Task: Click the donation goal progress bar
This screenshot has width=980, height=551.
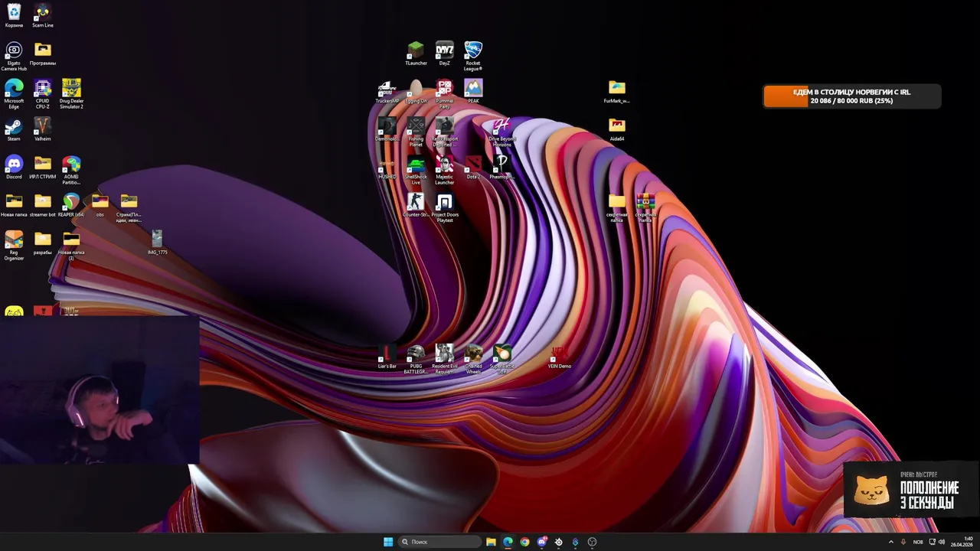Action: (x=852, y=96)
